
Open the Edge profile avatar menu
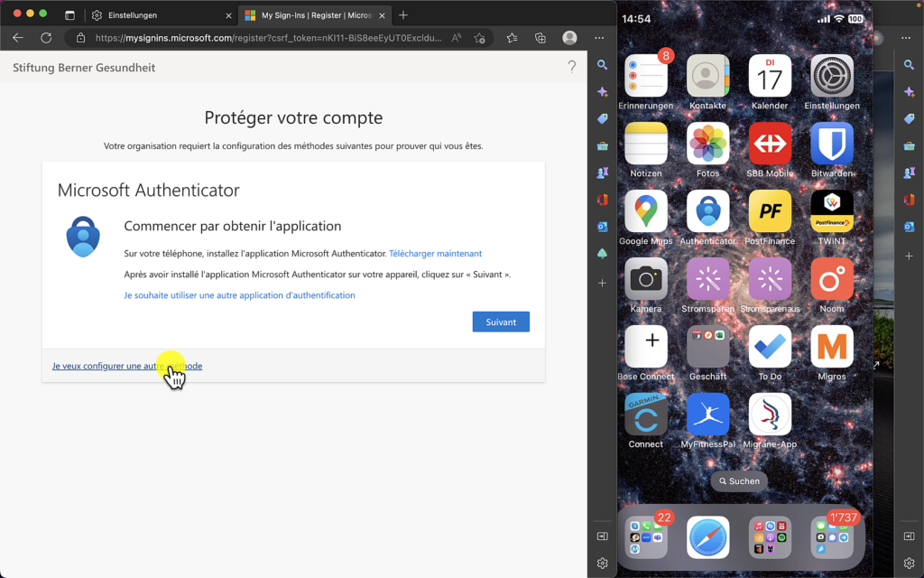pyautogui.click(x=569, y=38)
